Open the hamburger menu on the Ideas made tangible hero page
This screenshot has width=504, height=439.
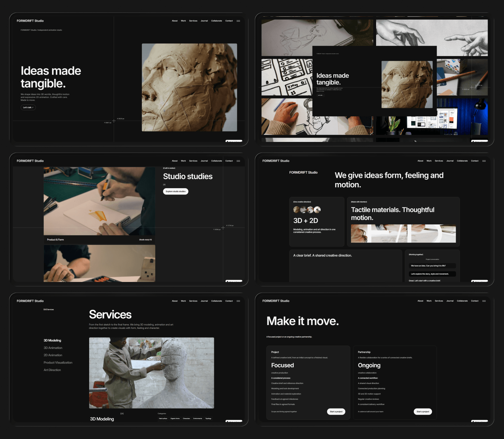(x=238, y=21)
